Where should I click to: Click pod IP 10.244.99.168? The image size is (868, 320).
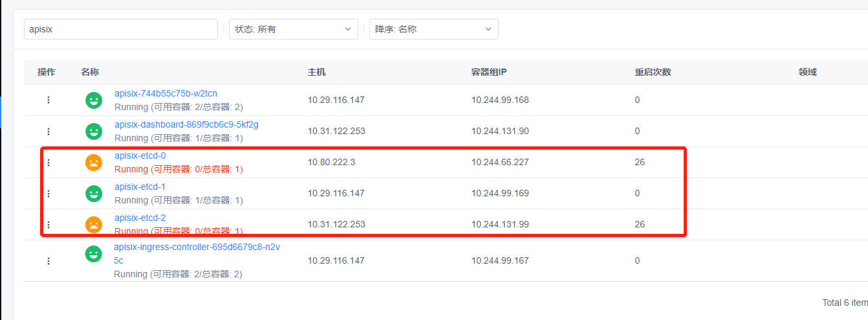point(500,100)
